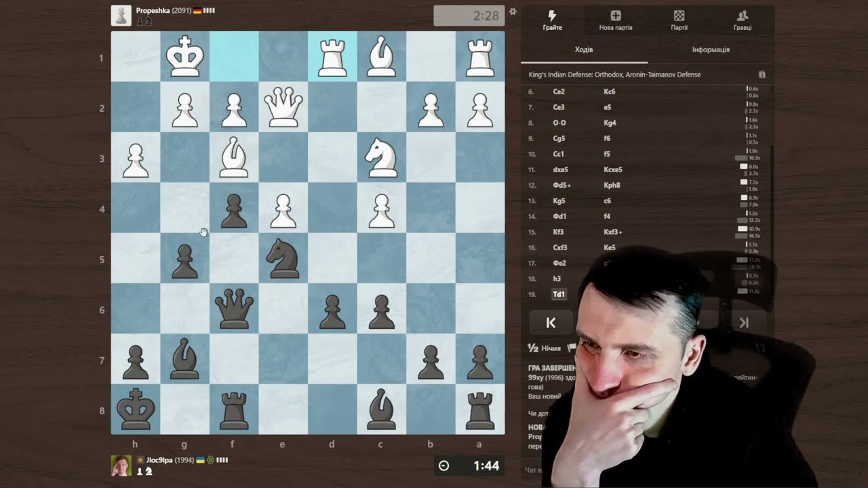
Task: Select the black queen on f6
Action: 234,308
